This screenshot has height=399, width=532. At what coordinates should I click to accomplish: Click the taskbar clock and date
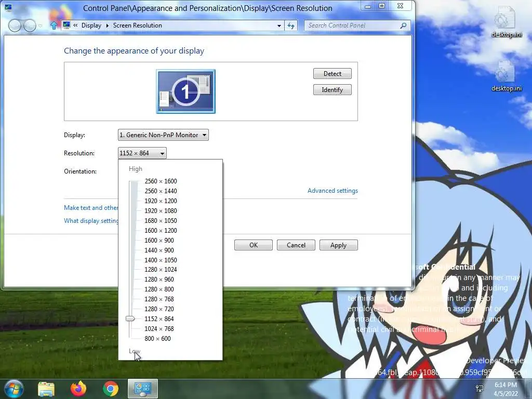coord(506,389)
